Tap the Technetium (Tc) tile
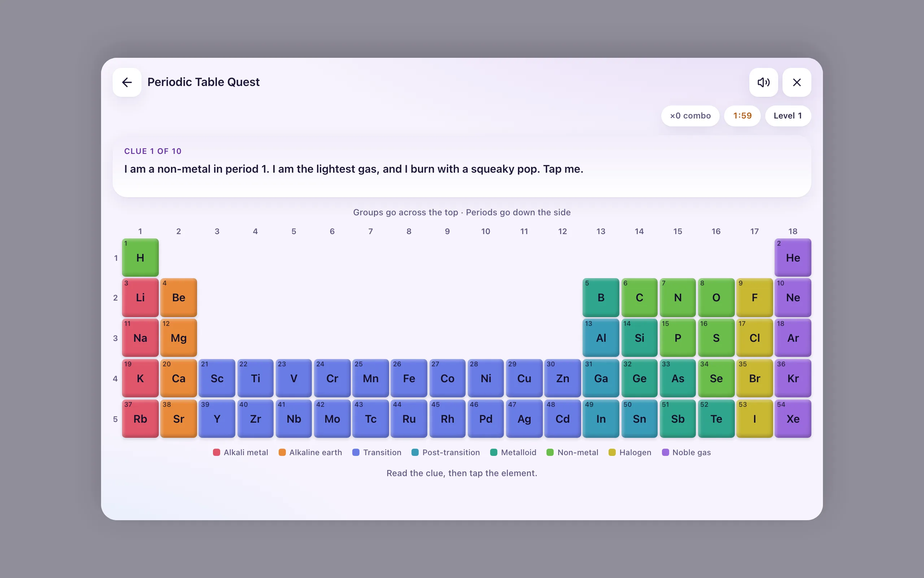This screenshot has width=924, height=578. click(x=370, y=419)
